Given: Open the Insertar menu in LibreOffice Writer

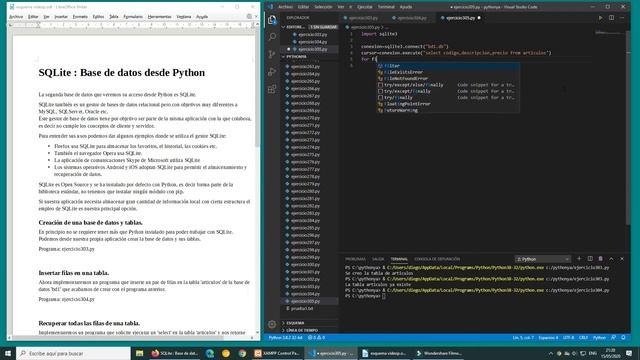Looking at the screenshot, I should click(61, 17).
